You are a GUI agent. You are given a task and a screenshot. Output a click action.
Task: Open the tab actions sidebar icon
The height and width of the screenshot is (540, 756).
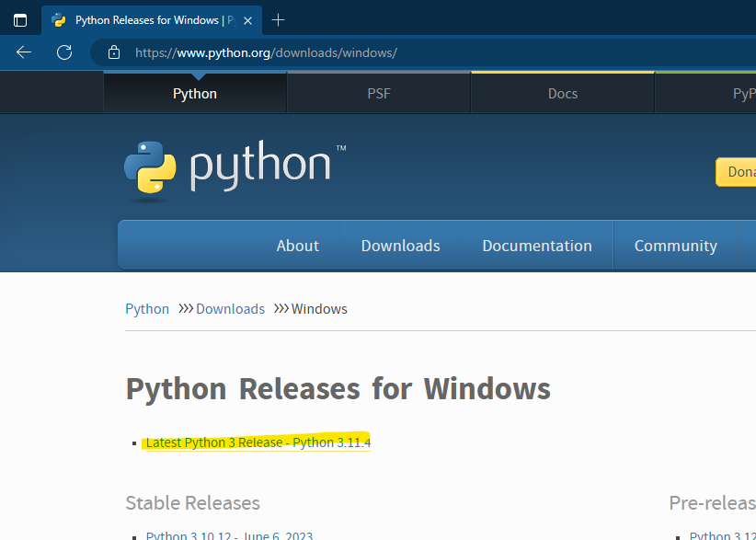tap(20, 20)
